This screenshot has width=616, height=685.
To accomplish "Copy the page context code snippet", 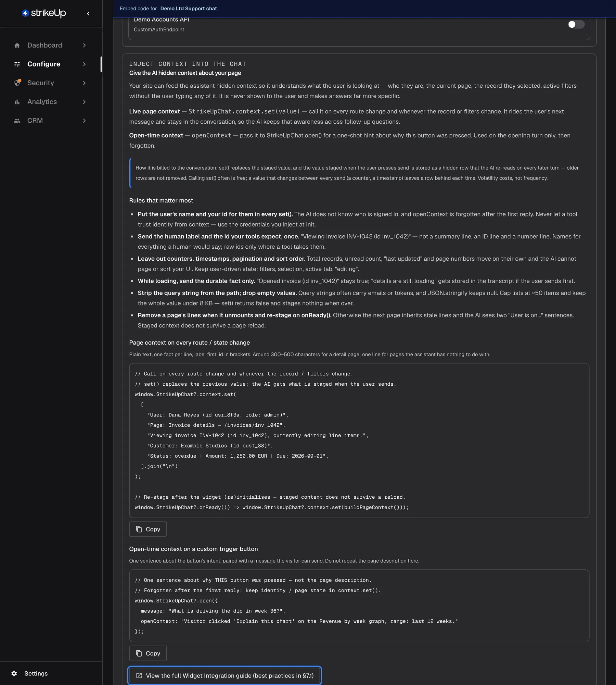I will pyautogui.click(x=148, y=529).
